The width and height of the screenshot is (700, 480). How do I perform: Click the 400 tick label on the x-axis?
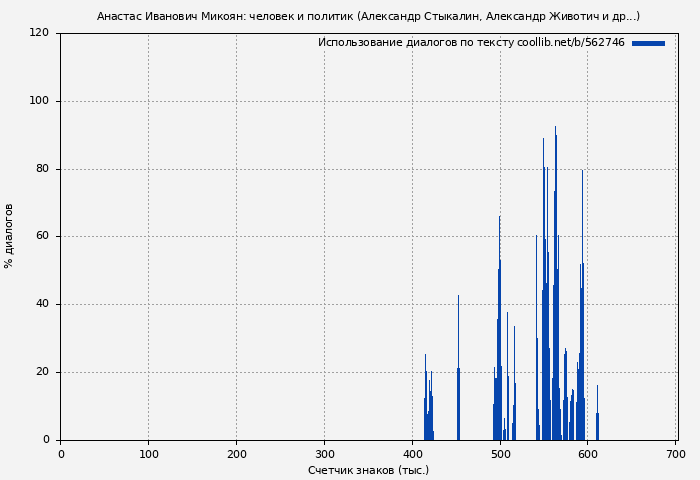pyautogui.click(x=412, y=454)
